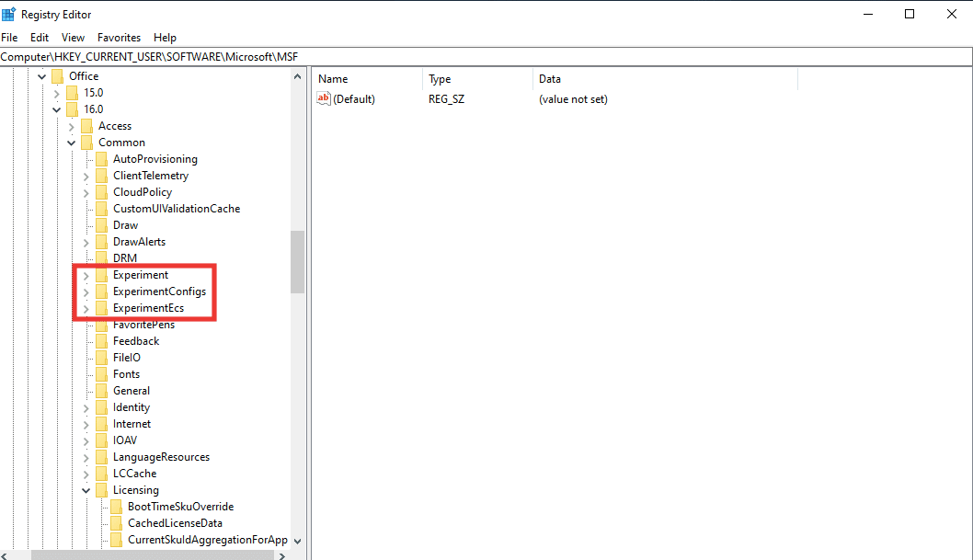
Task: Click the FileIO folder icon
Action: click(102, 357)
